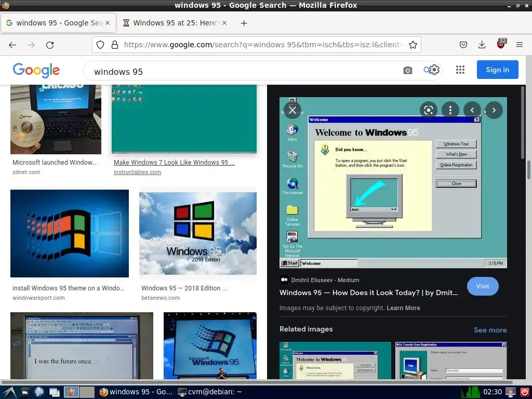Close the 'windows 95 - Google Search' tab

click(x=107, y=23)
